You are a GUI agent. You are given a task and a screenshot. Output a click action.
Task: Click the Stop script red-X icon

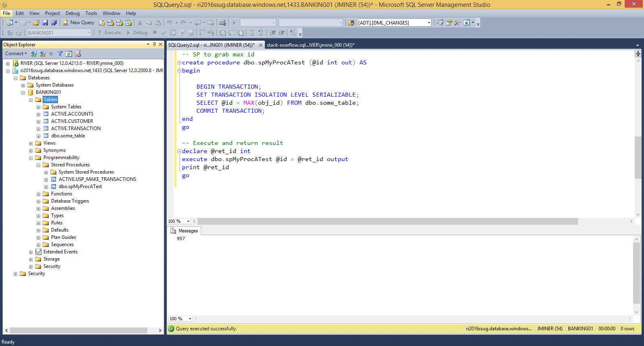pyautogui.click(x=78, y=54)
